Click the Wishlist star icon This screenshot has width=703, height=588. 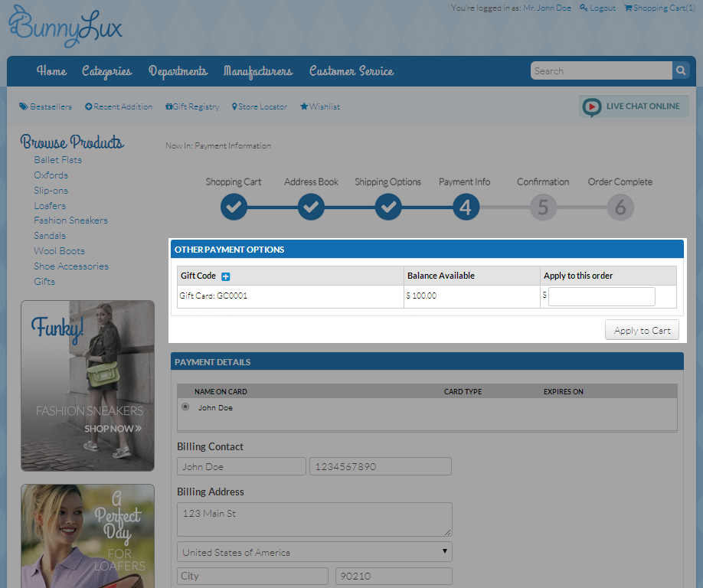(304, 106)
